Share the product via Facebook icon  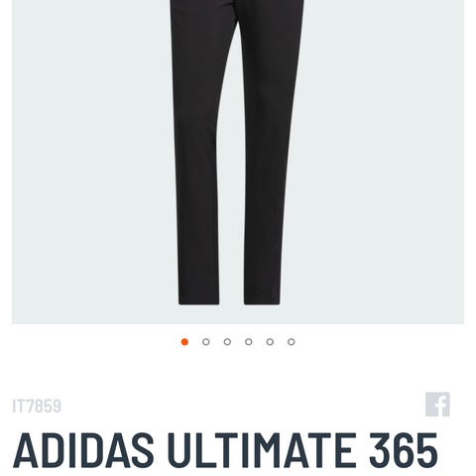coord(437,405)
